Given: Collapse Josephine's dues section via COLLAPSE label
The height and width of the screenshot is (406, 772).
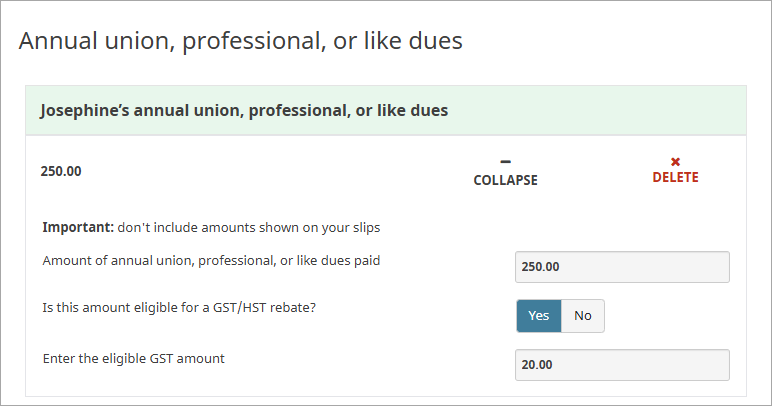Looking at the screenshot, I should click(x=505, y=181).
